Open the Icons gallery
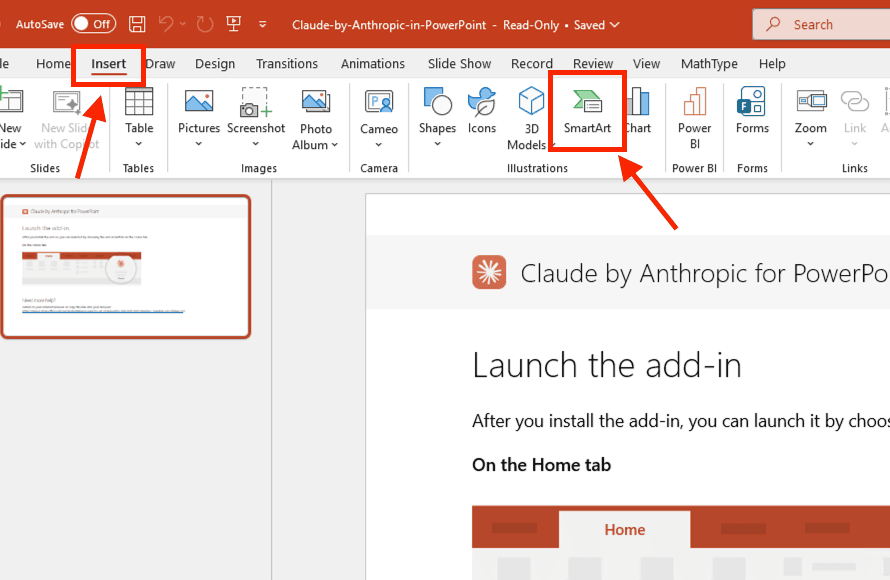Screen dimensions: 890x580 (481, 111)
